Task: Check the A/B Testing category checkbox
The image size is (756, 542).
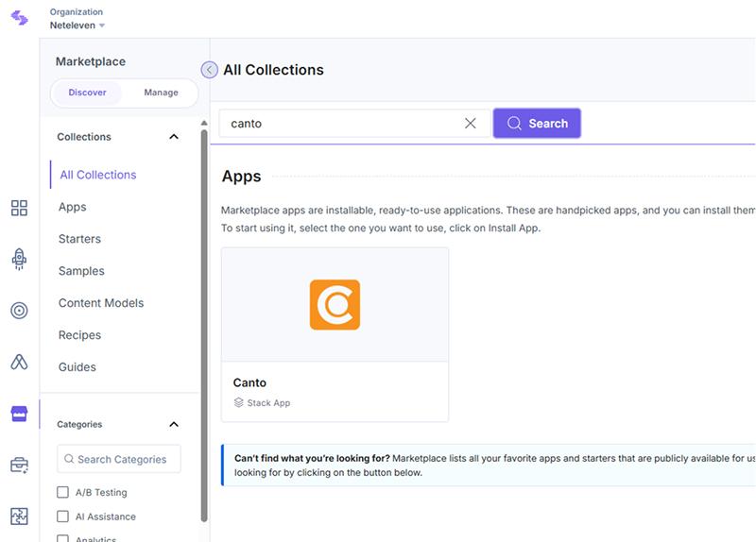Action: [x=63, y=493]
